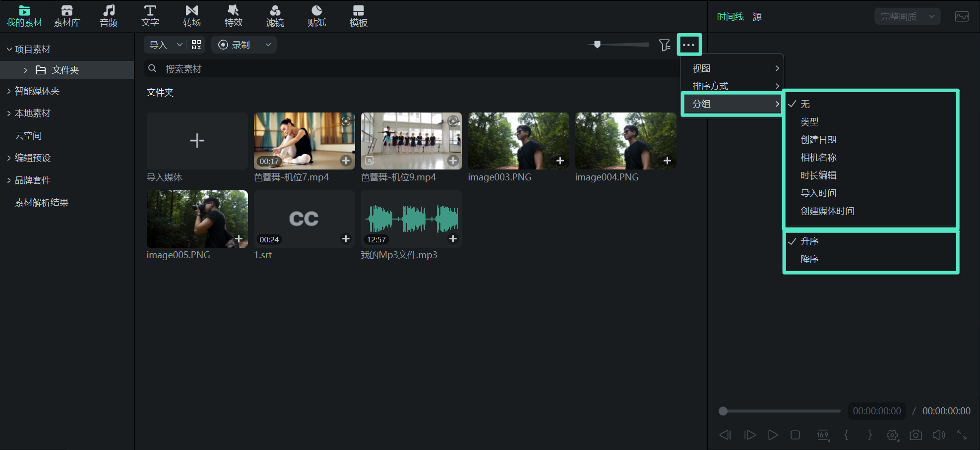The width and height of the screenshot is (980, 450).
Task: Open the 视图 submenu
Action: pyautogui.click(x=732, y=68)
